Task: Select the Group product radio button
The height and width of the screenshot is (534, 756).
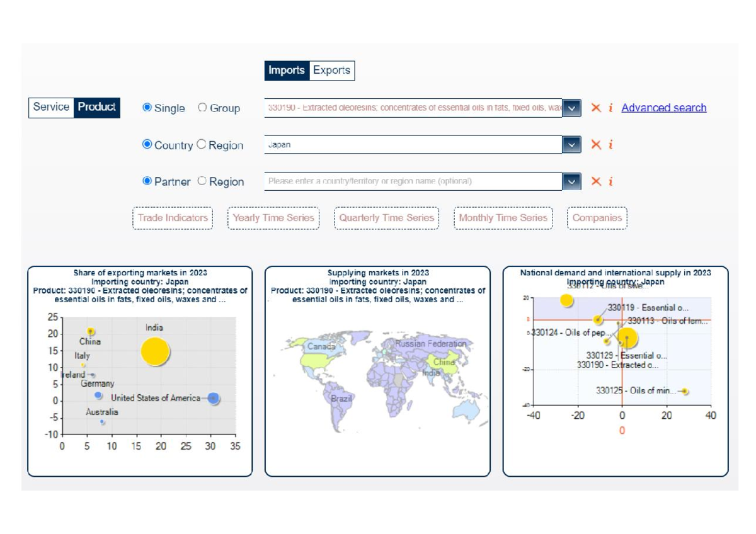Action: click(202, 108)
